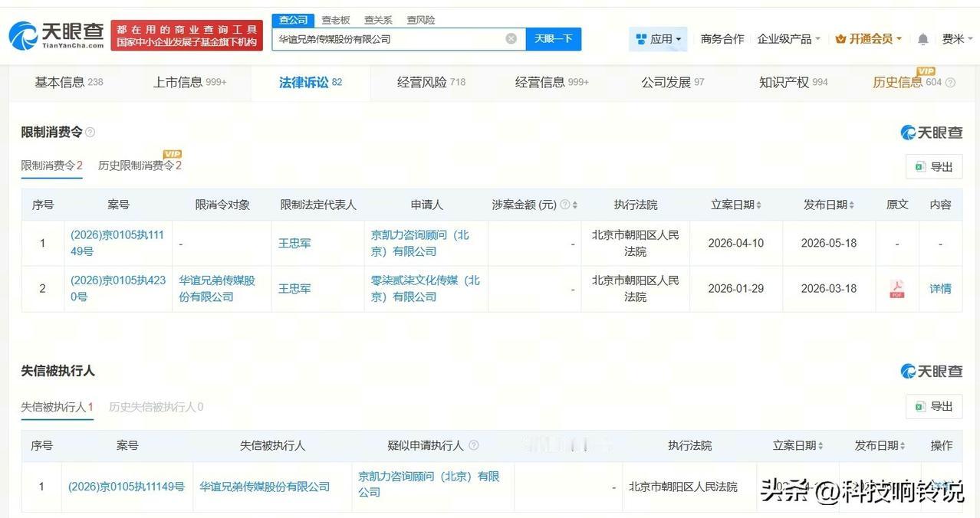This screenshot has height=518, width=980.
Task: Open the 商务合作 link
Action: coord(722,39)
